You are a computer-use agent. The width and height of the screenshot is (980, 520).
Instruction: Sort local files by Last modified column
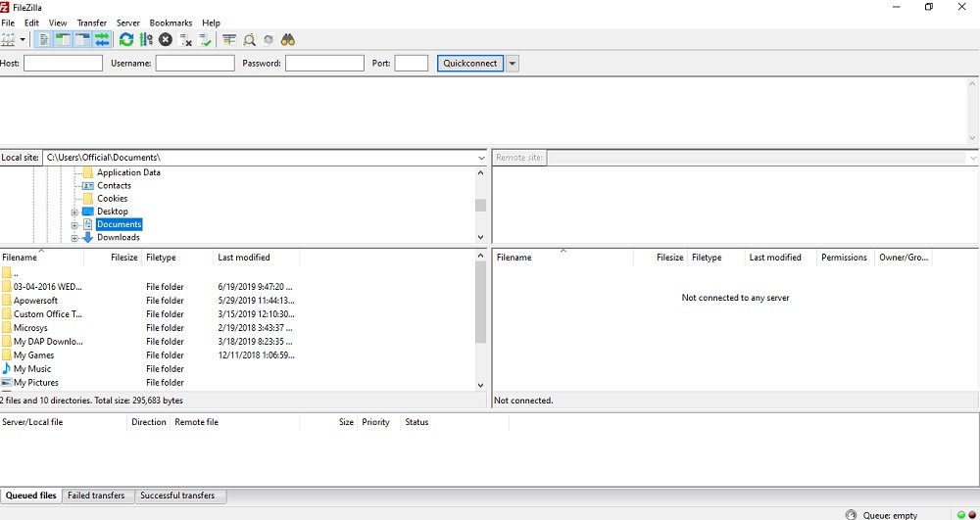tap(257, 258)
